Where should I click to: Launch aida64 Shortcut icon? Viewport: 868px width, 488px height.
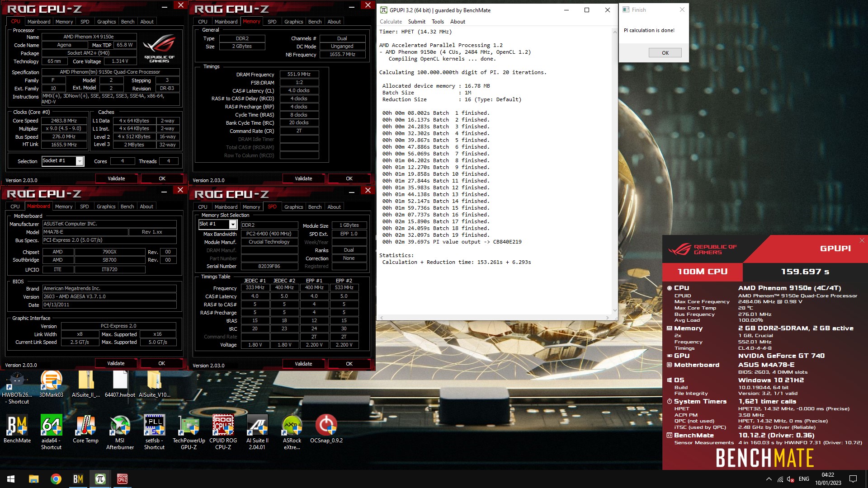click(x=51, y=432)
